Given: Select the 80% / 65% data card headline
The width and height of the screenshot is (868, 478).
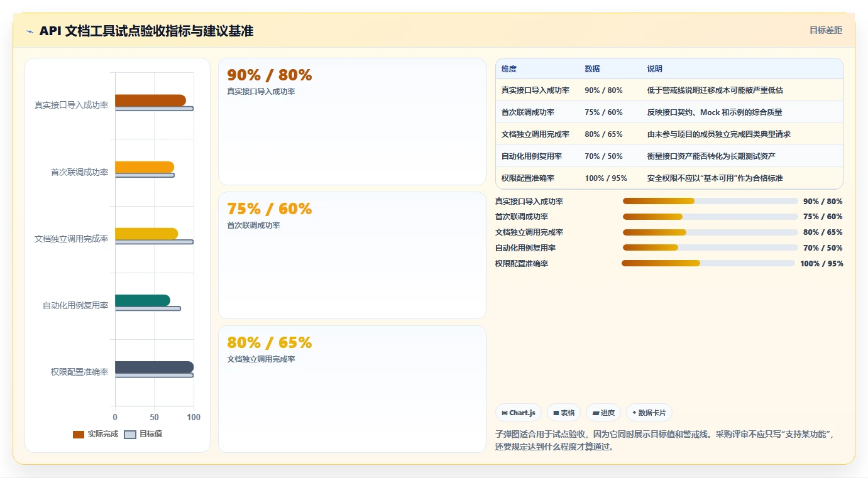Looking at the screenshot, I should [270, 342].
